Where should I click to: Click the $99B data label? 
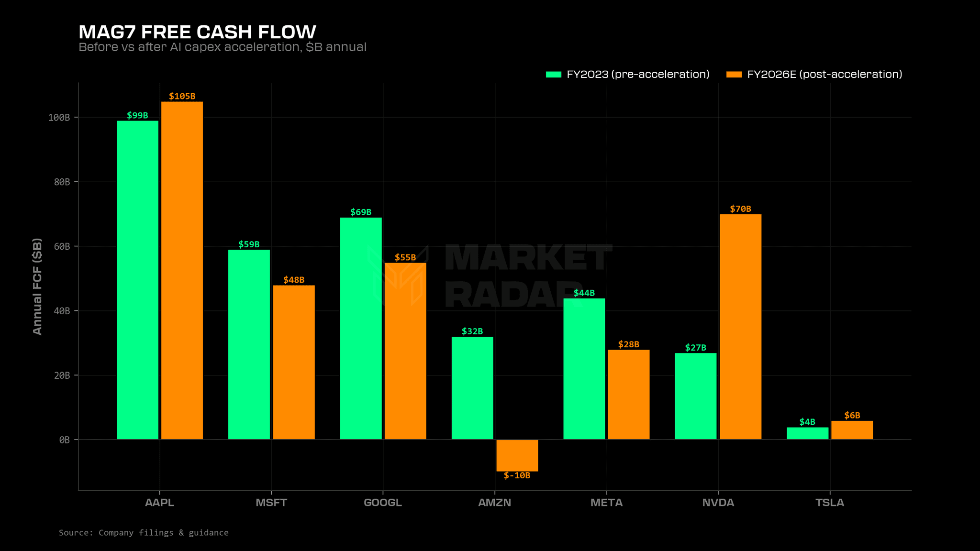click(137, 115)
